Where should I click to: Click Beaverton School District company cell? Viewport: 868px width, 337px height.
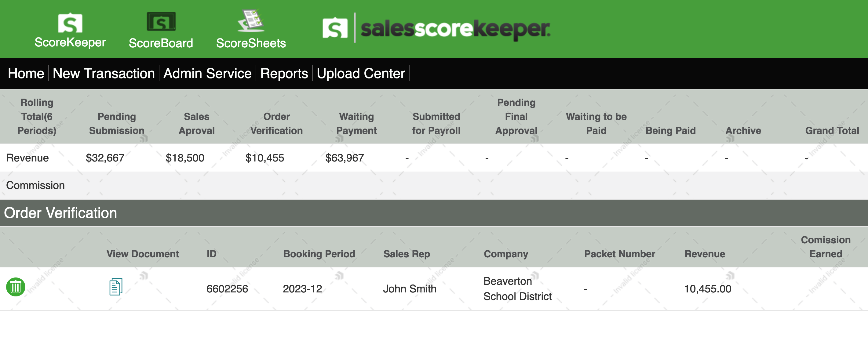[518, 289]
